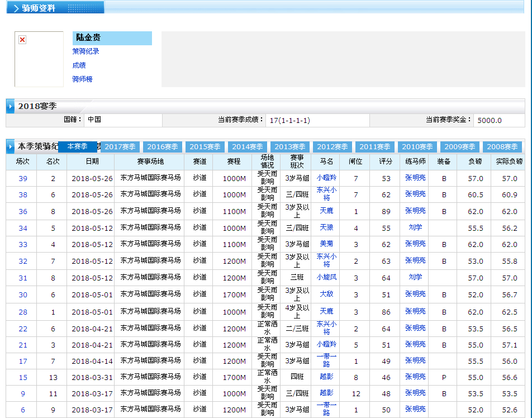Open race number 39 link
This screenshot has height=418, width=532.
tap(23, 179)
